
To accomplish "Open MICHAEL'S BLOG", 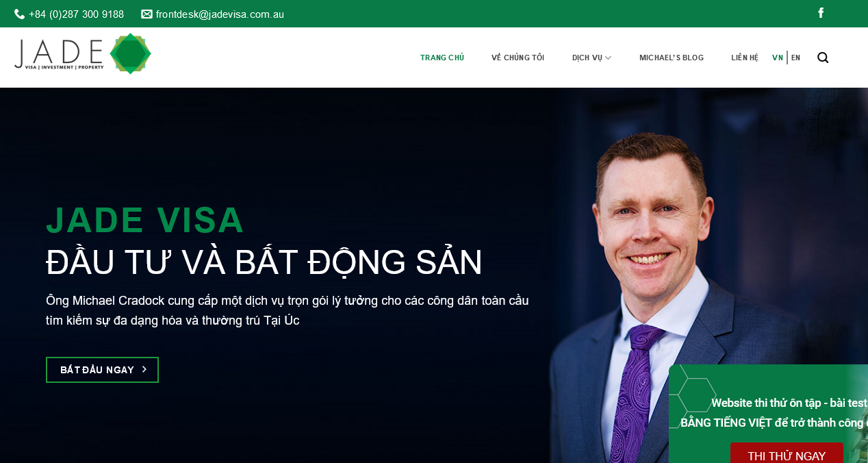I will coord(672,58).
